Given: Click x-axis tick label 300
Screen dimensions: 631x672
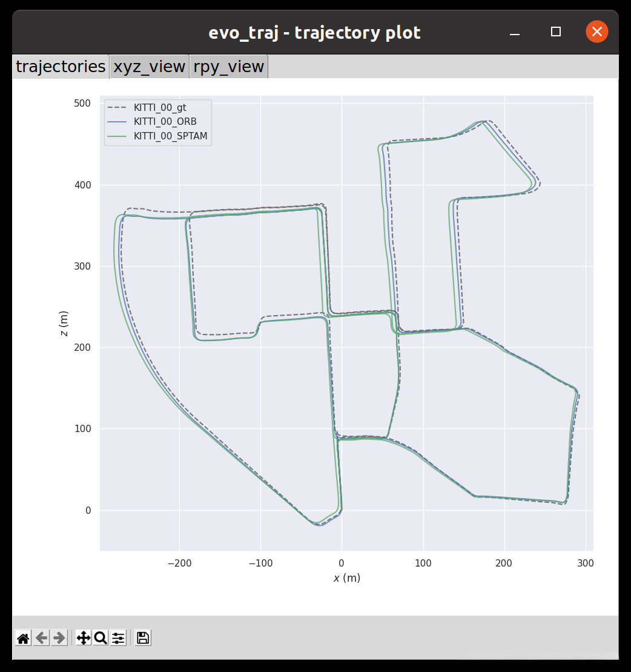Looking at the screenshot, I should tap(585, 563).
